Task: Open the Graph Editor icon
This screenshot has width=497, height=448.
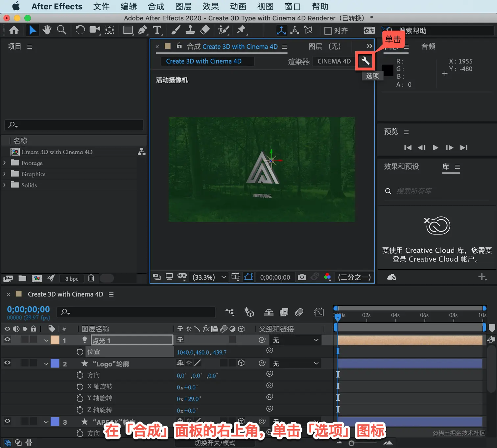Action: tap(319, 312)
